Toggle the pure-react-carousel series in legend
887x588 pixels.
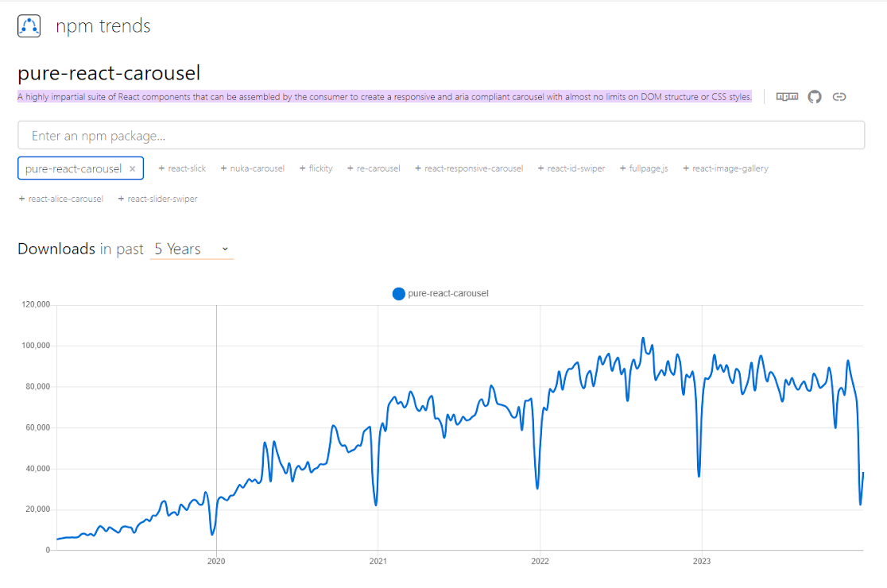coord(447,293)
